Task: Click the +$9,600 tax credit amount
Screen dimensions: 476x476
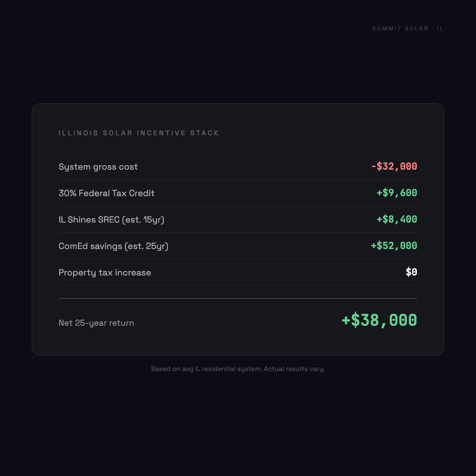Action: [x=397, y=193]
